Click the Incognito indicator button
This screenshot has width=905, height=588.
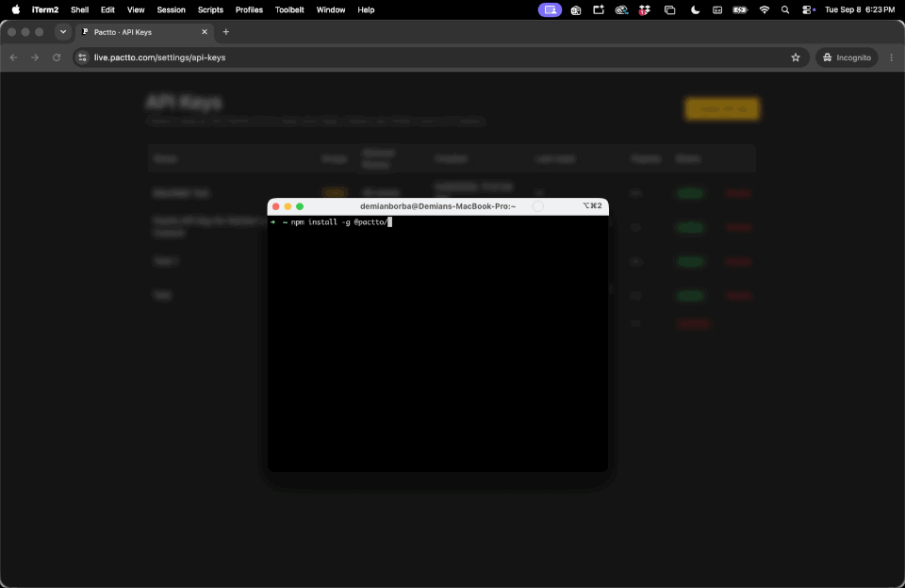[x=847, y=57]
